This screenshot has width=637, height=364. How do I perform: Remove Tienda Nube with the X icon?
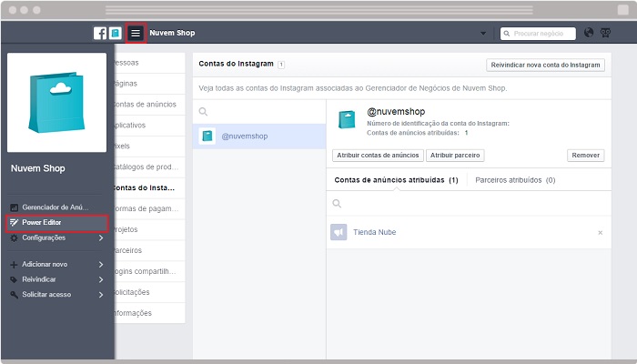click(x=600, y=233)
